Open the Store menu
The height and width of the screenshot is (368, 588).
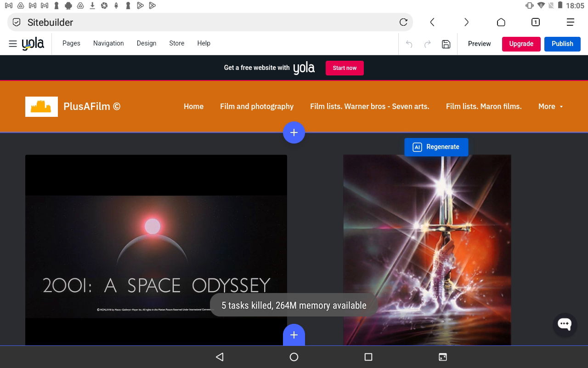177,43
